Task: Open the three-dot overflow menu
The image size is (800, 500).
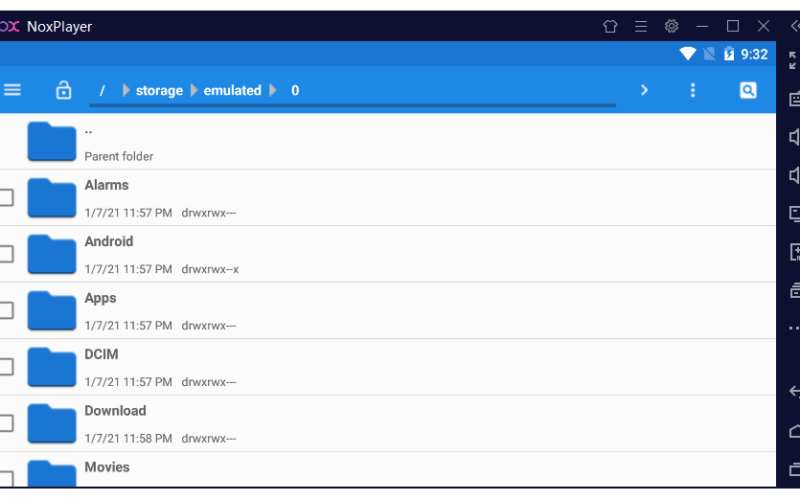Action: pos(692,90)
